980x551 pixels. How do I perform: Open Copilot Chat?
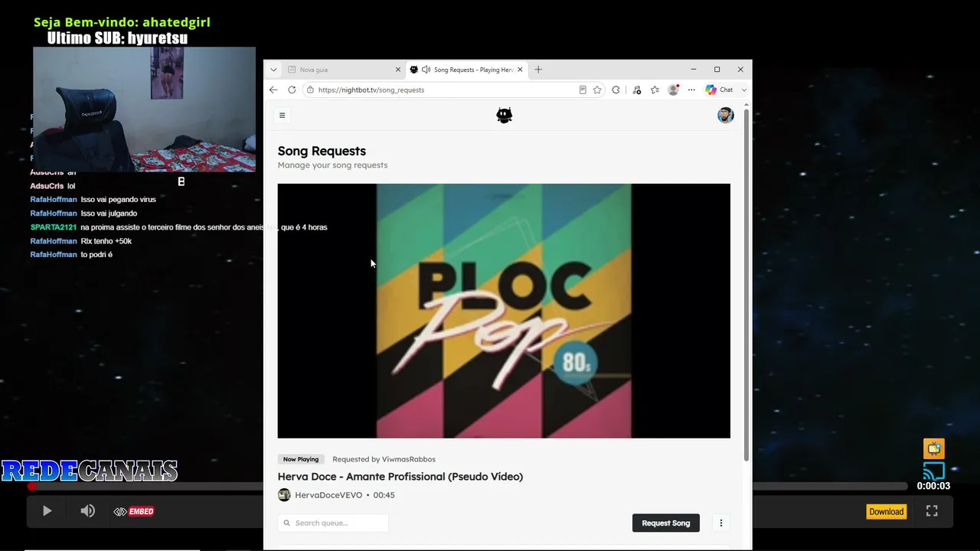(720, 90)
